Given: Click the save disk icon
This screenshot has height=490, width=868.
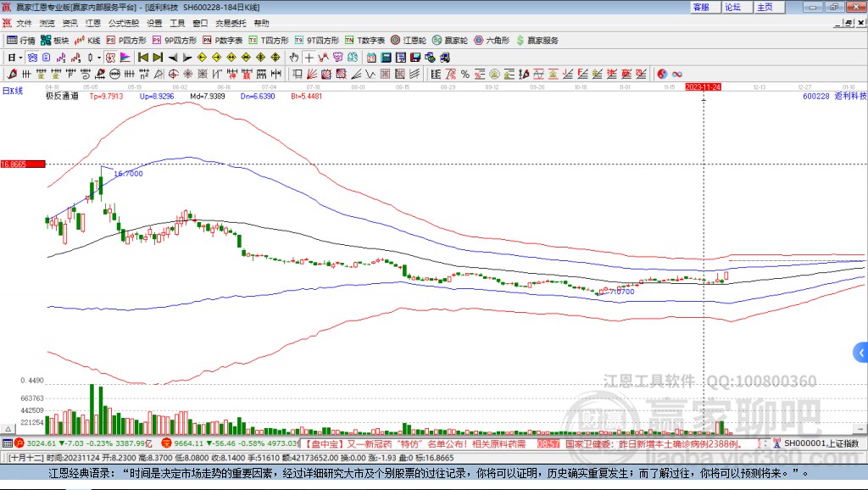Looking at the screenshot, I should pyautogui.click(x=415, y=58).
